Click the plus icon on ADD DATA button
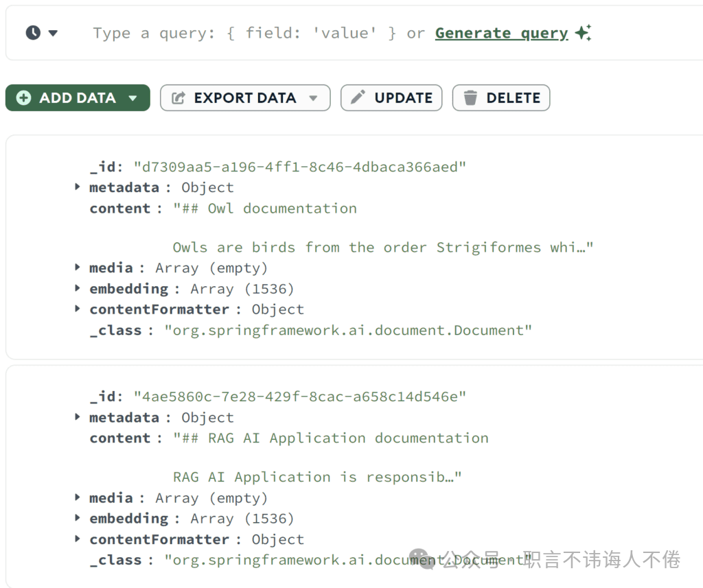The height and width of the screenshot is (588, 703). 23,97
